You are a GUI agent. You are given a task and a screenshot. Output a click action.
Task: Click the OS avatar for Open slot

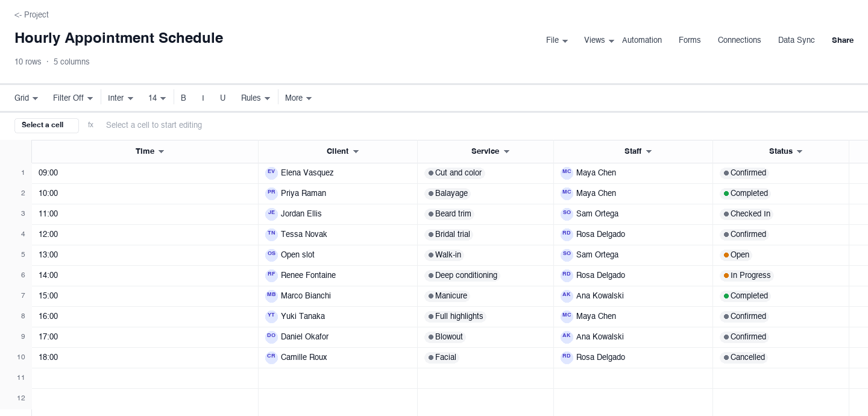[x=271, y=255]
